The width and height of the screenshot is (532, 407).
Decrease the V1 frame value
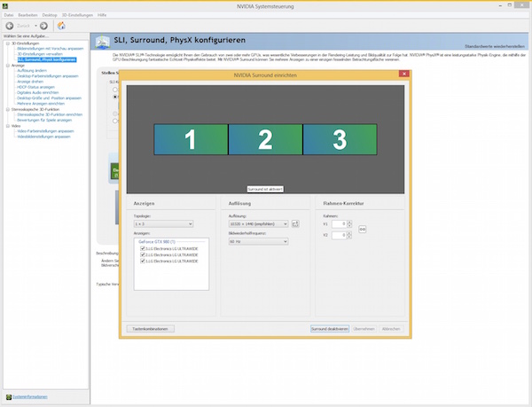[349, 226]
